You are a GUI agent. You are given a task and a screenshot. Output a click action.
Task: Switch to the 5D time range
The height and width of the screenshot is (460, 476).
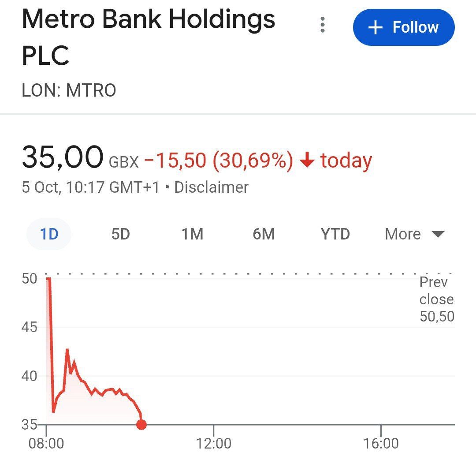[120, 234]
